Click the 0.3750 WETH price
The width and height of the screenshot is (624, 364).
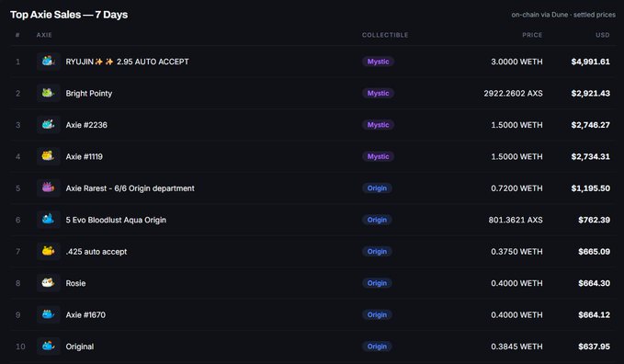[x=516, y=252]
